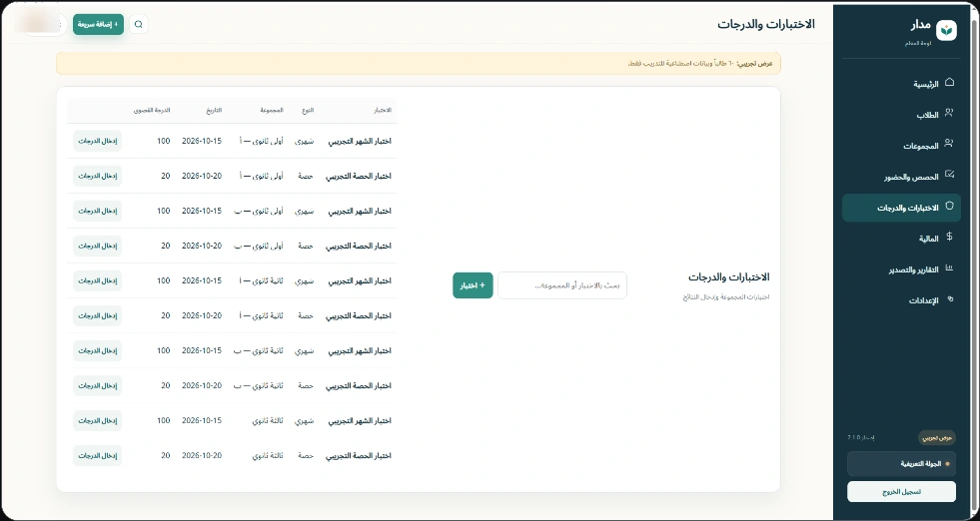The height and width of the screenshot is (521, 980).
Task: Click إدخال الدرجات for monthly exam ثالثة ثانوي
Action: click(x=98, y=421)
